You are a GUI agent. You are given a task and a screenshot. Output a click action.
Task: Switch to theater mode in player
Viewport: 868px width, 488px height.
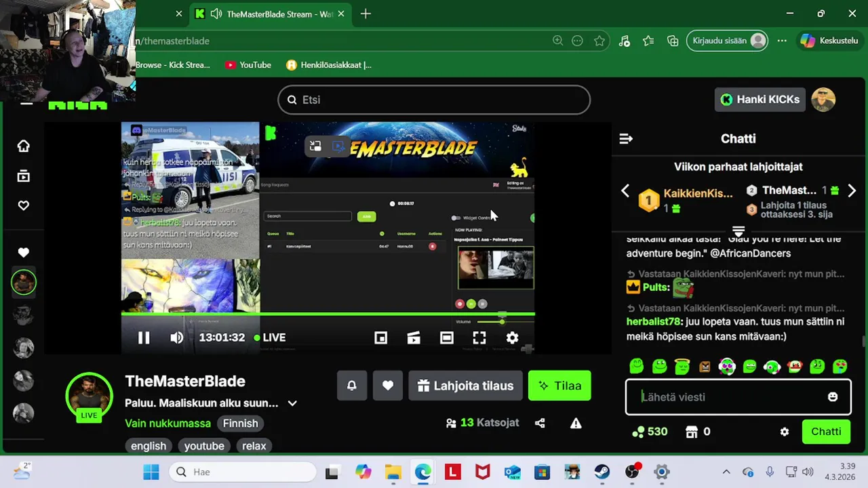pyautogui.click(x=446, y=338)
